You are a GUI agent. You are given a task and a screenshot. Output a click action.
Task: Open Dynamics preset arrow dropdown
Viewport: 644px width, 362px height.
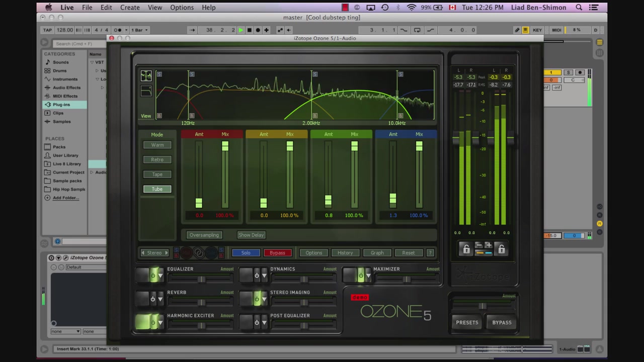(x=264, y=276)
